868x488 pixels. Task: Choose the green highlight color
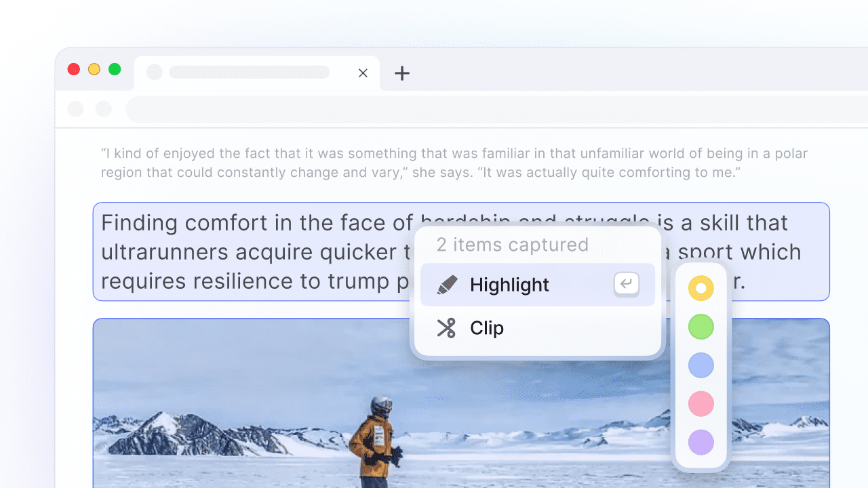point(701,327)
